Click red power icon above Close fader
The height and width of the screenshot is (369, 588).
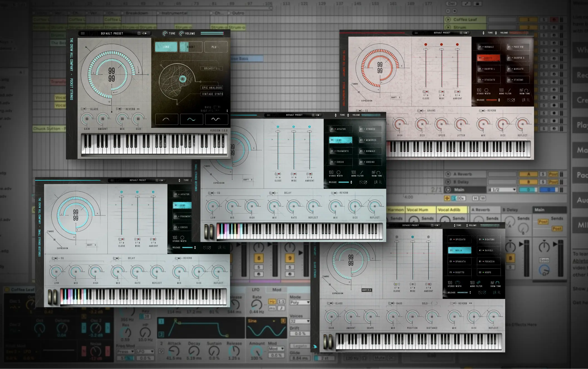[426, 45]
